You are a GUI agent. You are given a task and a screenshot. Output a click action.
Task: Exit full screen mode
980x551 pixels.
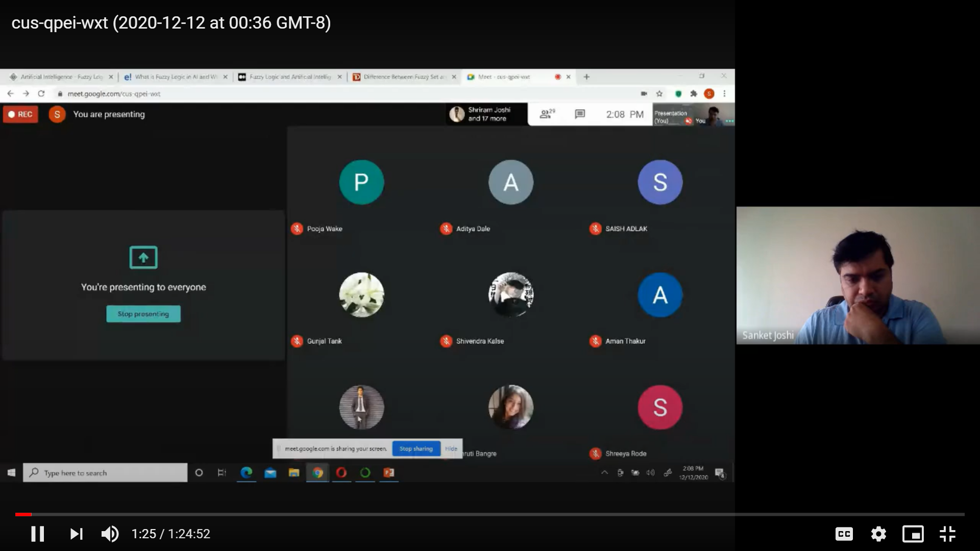click(x=948, y=534)
